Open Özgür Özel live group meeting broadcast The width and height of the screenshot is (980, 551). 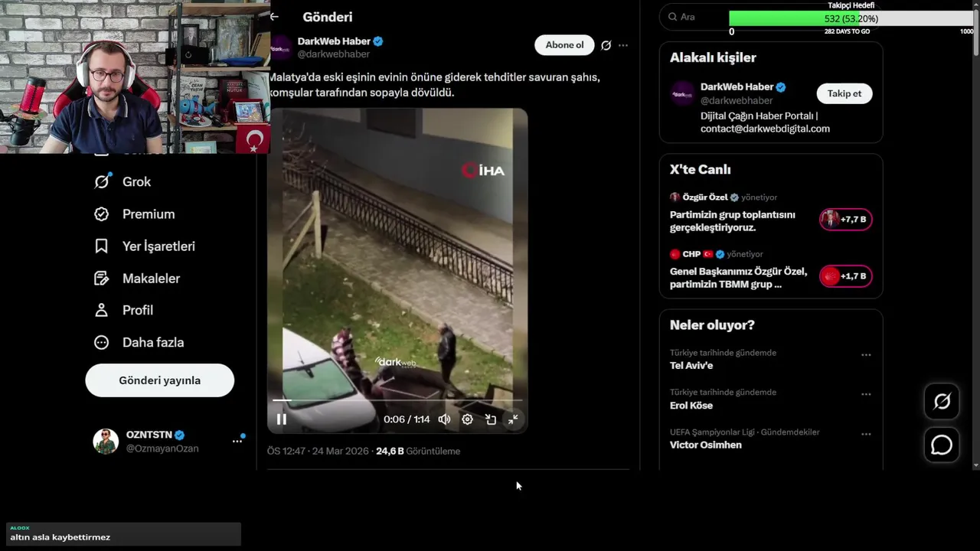click(x=733, y=221)
